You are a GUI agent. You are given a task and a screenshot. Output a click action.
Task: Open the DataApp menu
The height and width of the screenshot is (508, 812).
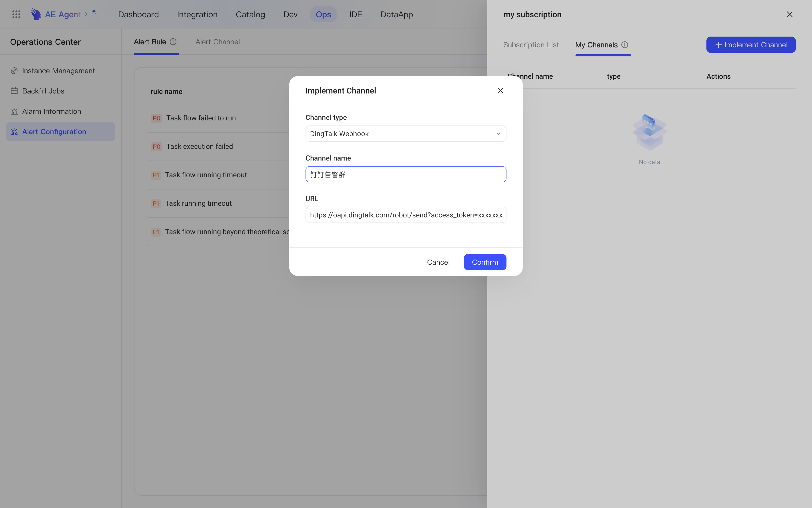coord(397,14)
